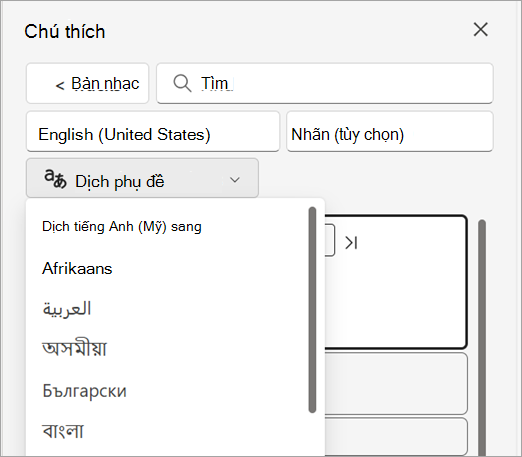Click the 'Dịch tiếng Anh (Mỹ) sang' header
Screen dimensions: 522x457
(122, 227)
